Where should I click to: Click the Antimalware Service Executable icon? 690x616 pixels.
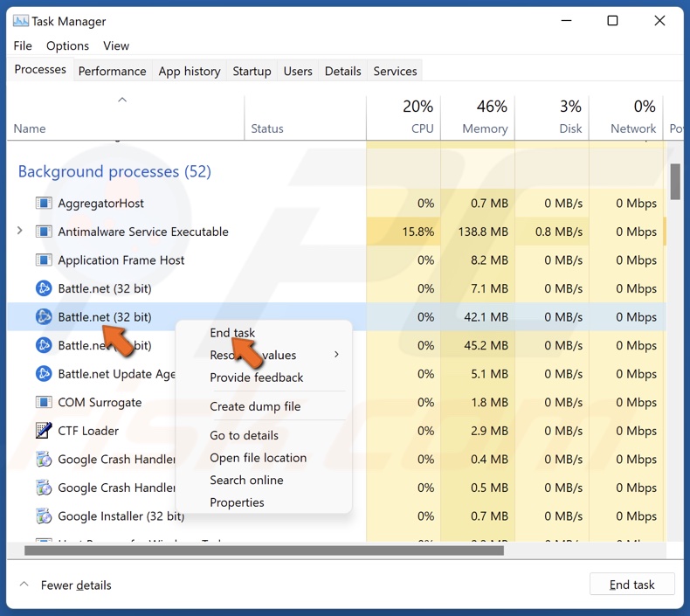44,232
